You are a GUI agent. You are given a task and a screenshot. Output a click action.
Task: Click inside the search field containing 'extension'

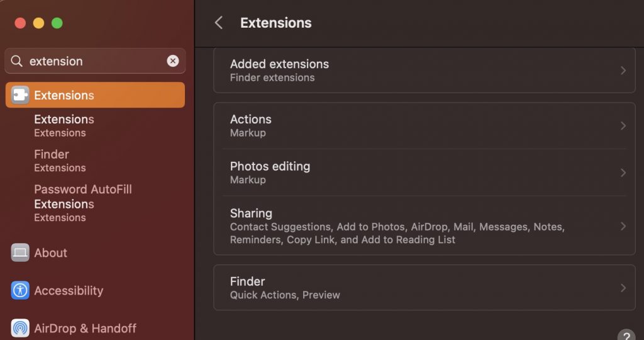pyautogui.click(x=95, y=61)
